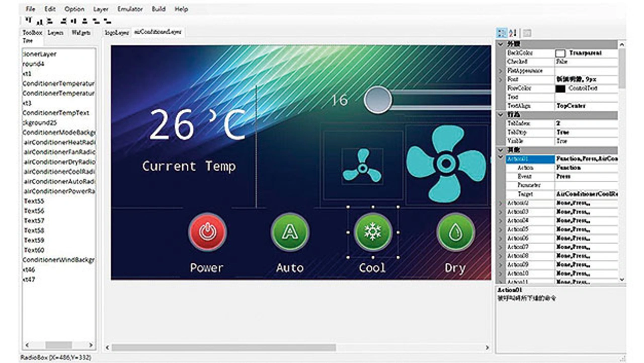This screenshot has height=363, width=644.
Task: Select the green Auto mode icon
Action: [x=290, y=232]
